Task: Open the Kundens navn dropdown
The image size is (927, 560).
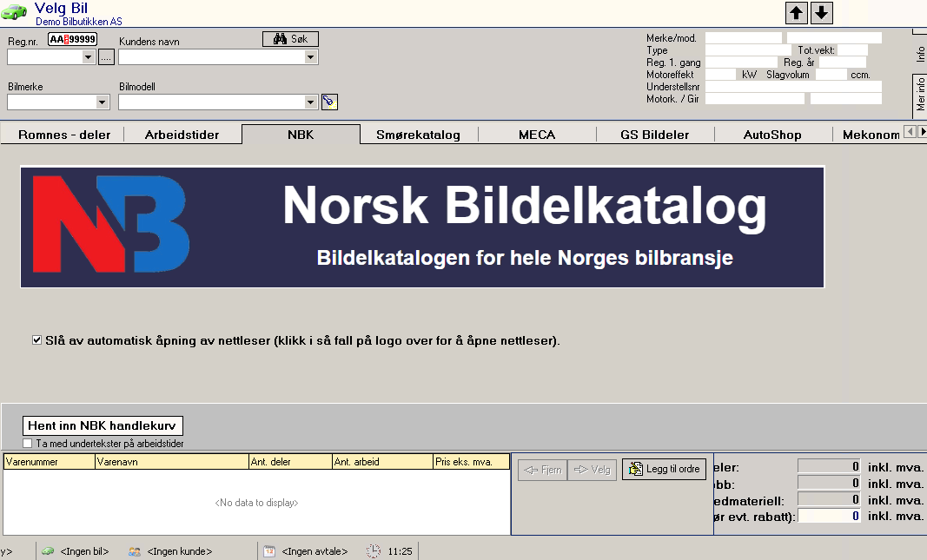Action: point(310,56)
